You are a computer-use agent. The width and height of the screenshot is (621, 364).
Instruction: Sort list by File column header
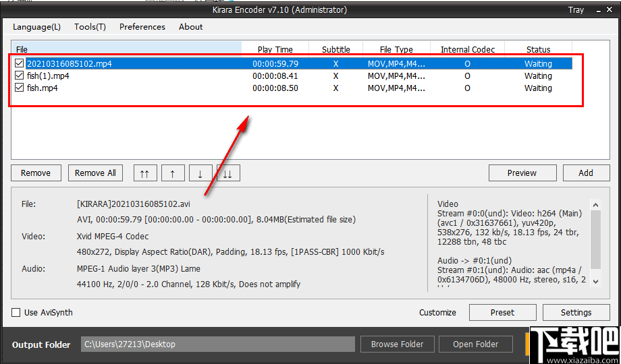click(126, 49)
